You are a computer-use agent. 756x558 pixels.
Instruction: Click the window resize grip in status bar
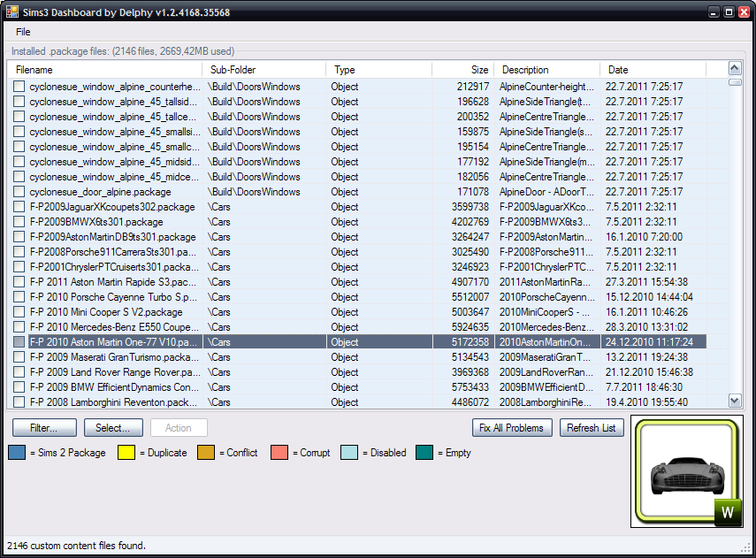pyautogui.click(x=745, y=547)
